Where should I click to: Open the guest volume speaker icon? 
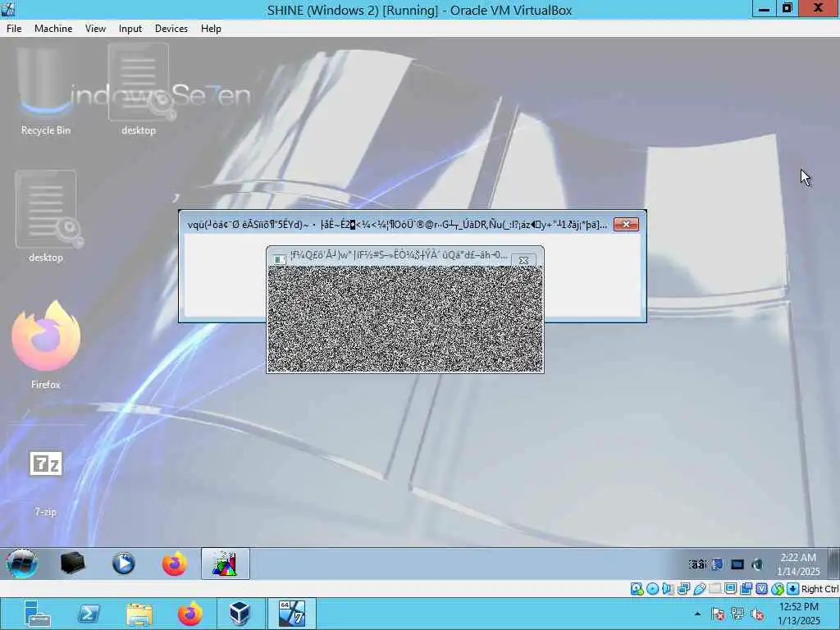tap(757, 564)
